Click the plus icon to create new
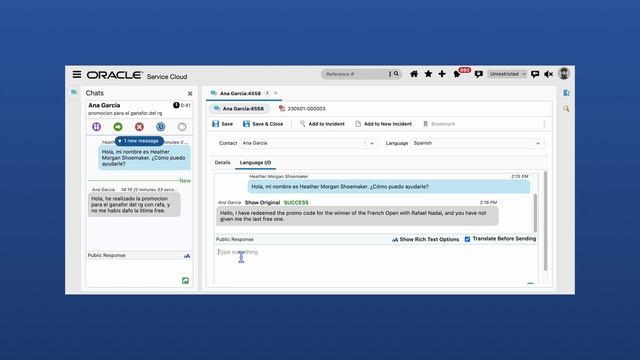The width and height of the screenshot is (640, 360). [442, 74]
